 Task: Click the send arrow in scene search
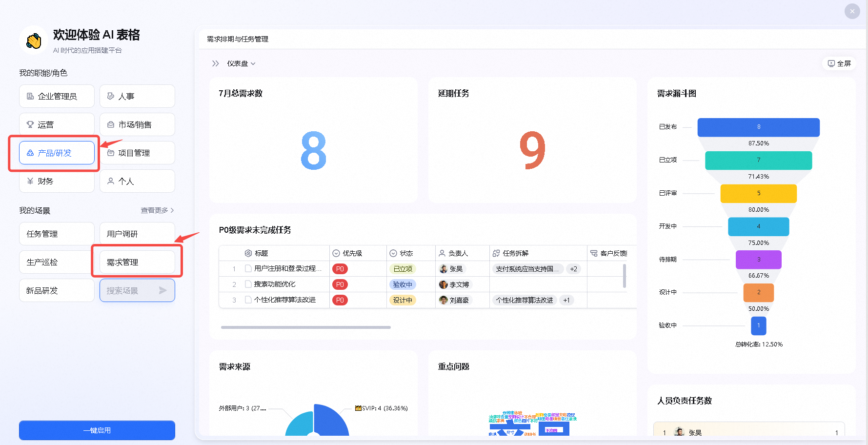click(163, 290)
